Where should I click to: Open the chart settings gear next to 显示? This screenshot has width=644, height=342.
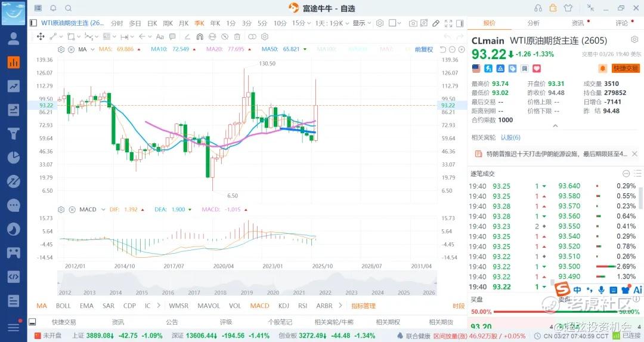click(380, 23)
